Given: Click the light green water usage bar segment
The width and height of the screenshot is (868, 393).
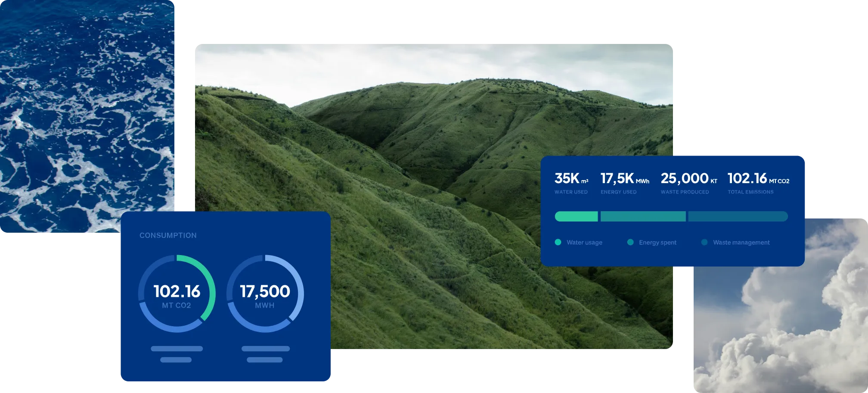Looking at the screenshot, I should point(576,216).
